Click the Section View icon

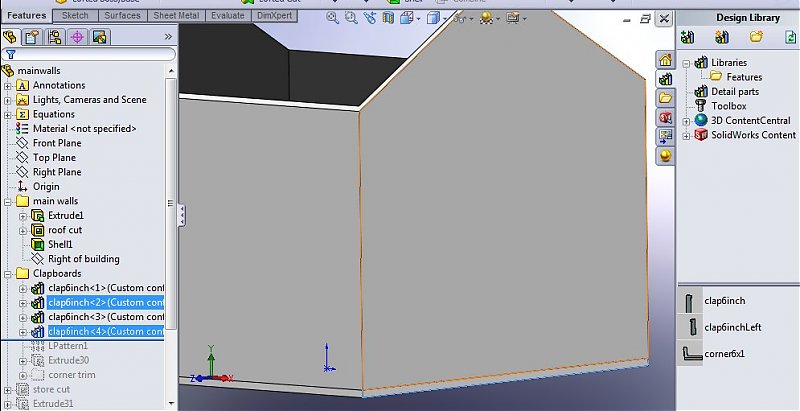(x=388, y=18)
